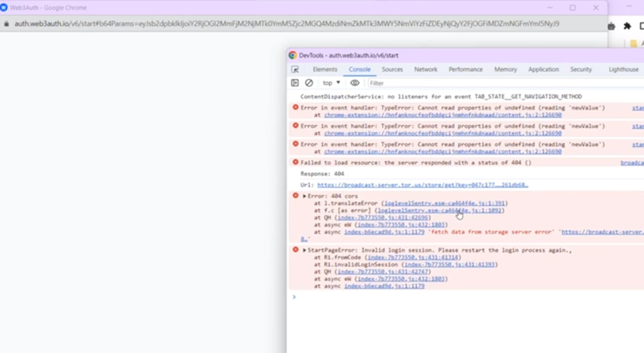Maximize the Web3Auth Chrome window

(x=573, y=8)
